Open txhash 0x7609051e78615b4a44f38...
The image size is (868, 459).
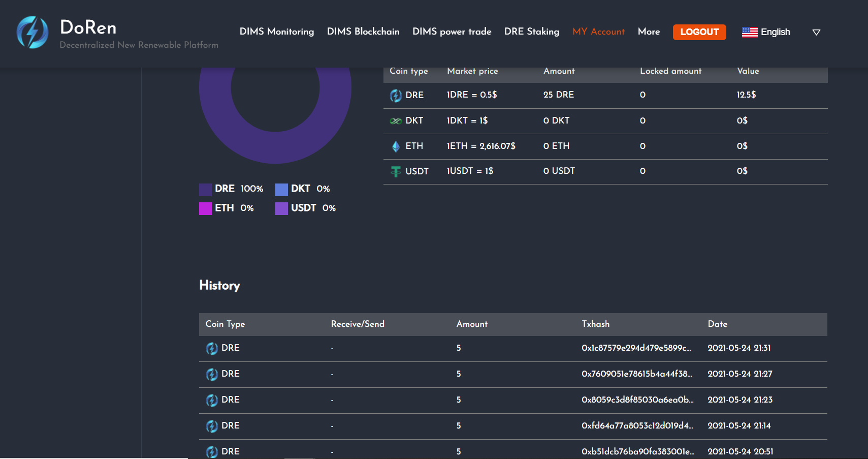[x=637, y=374]
